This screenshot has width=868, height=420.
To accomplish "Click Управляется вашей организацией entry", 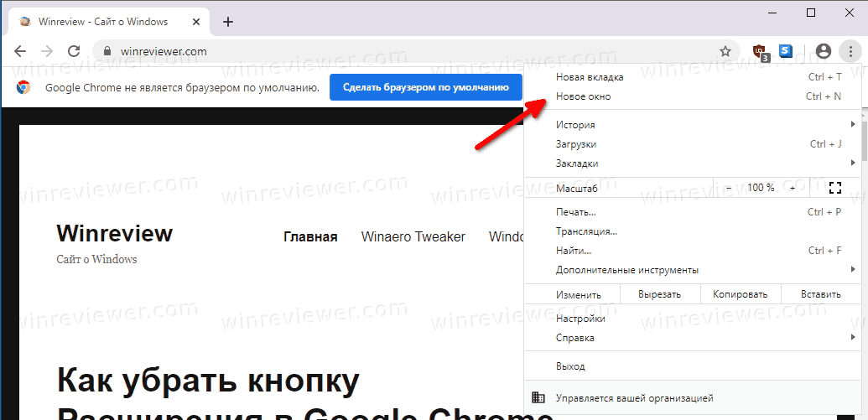I will 693,398.
